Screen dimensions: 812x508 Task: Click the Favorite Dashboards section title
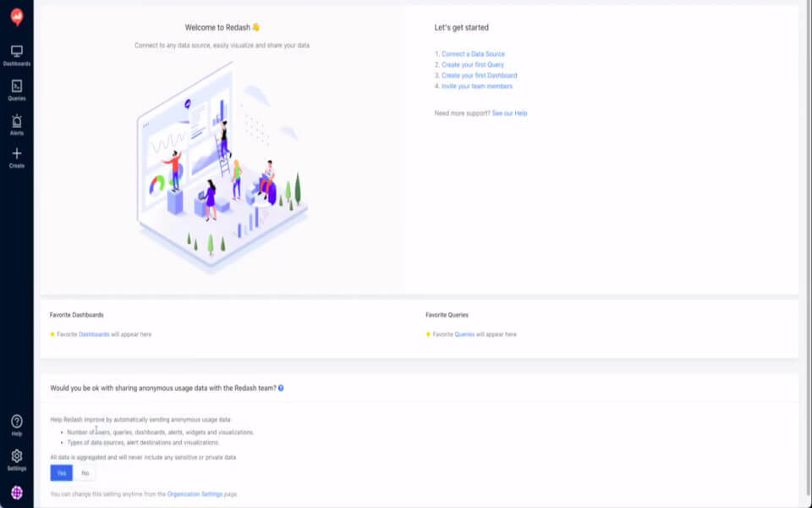click(x=77, y=315)
